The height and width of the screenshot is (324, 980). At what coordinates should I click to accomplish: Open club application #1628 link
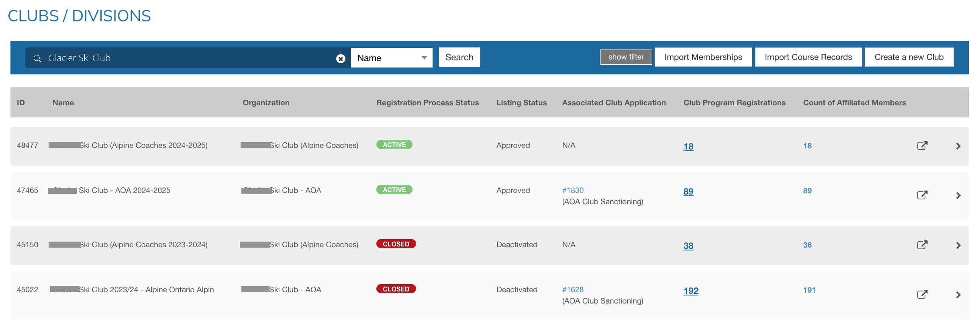coord(573,289)
